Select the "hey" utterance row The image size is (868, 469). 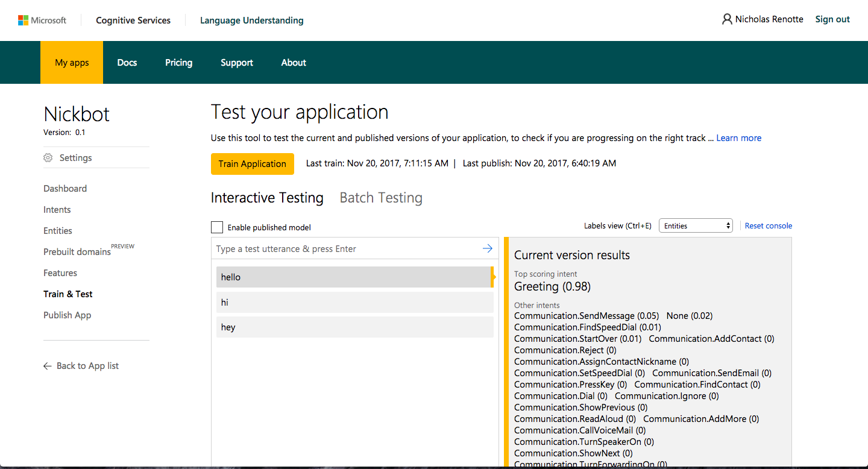point(355,327)
